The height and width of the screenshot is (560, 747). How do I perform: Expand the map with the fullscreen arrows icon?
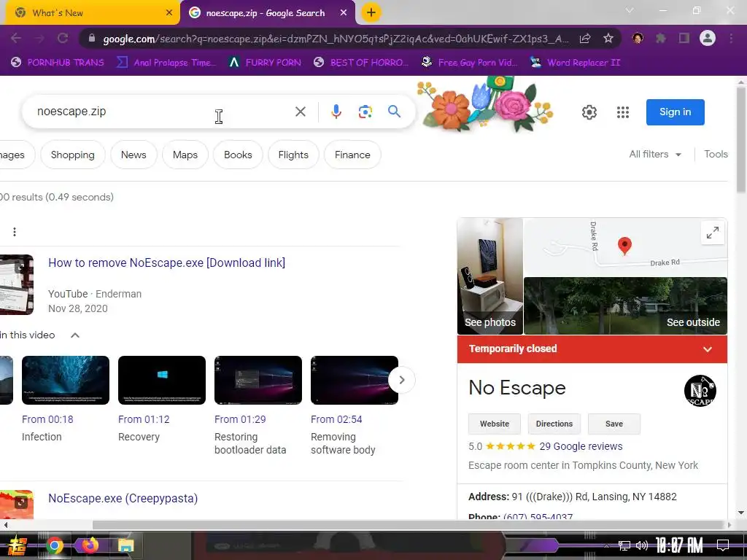(x=713, y=233)
